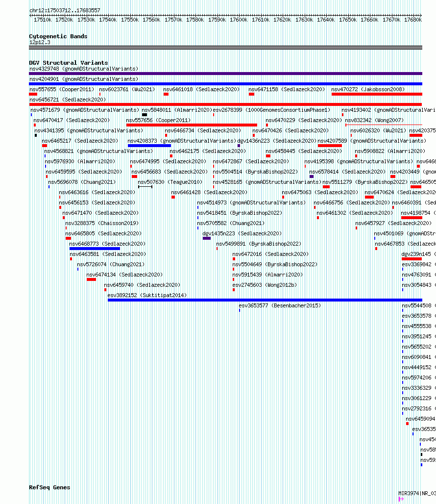Click nsv5915439 (Almarri2020) label

pos(267,275)
